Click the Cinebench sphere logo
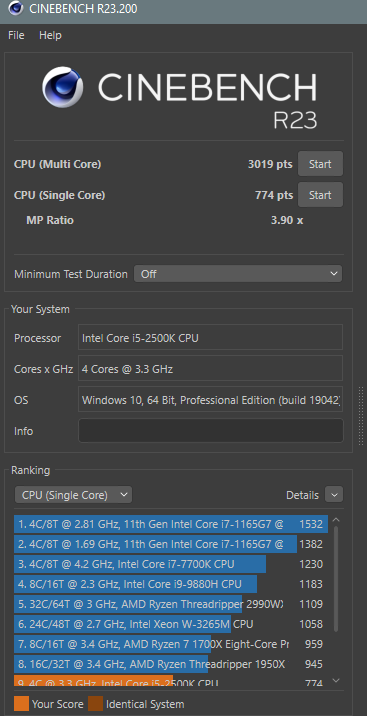Viewport: 367px width, 716px height. [x=63, y=87]
